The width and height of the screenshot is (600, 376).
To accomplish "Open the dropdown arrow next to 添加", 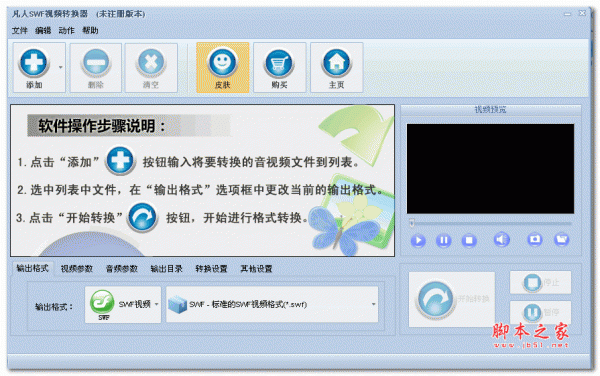I will click(60, 67).
